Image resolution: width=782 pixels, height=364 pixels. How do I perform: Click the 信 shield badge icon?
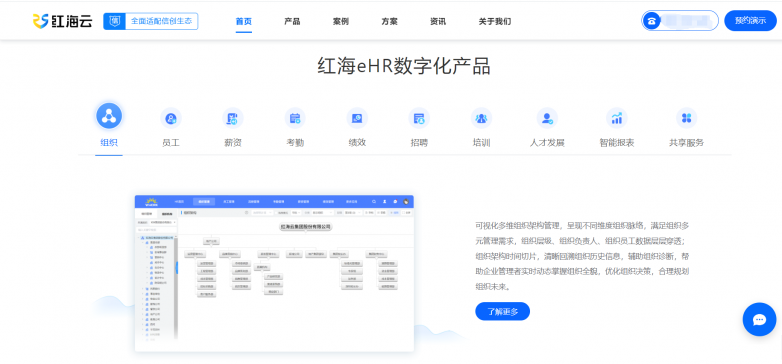(x=114, y=21)
